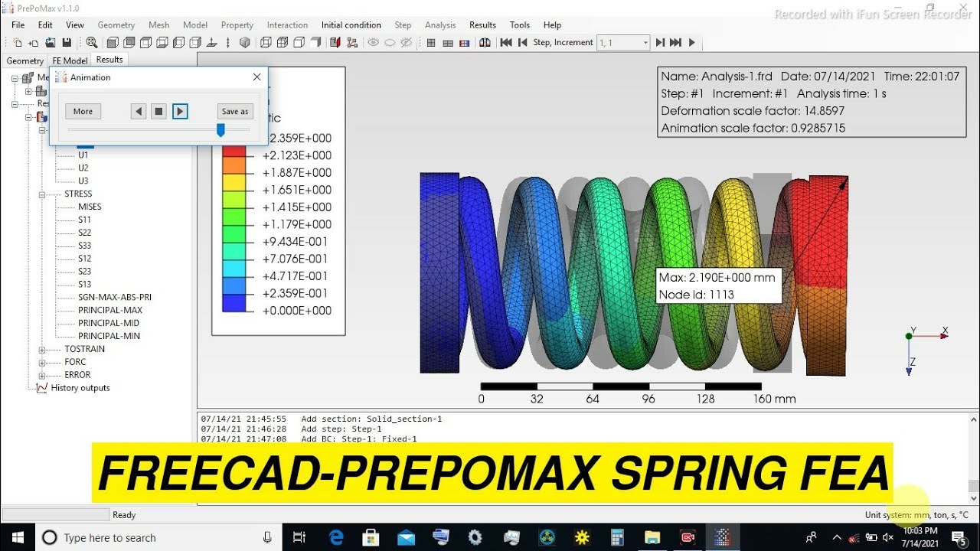Open the Initial condition menu
Viewport: 980px width, 551px height.
tap(351, 25)
